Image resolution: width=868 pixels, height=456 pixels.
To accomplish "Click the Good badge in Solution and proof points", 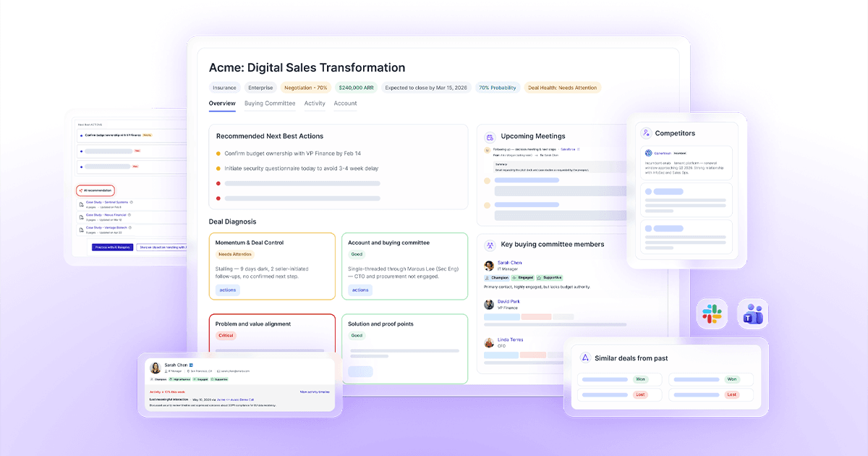I will pos(357,336).
